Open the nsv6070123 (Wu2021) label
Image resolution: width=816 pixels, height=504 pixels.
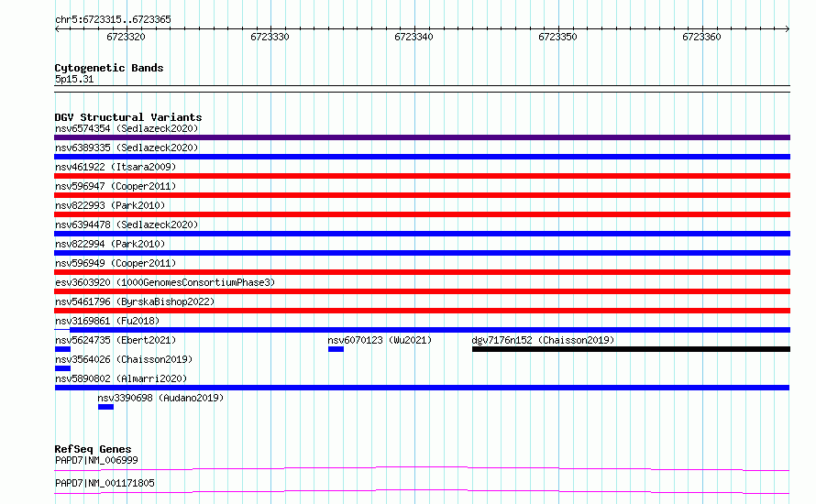pos(380,340)
